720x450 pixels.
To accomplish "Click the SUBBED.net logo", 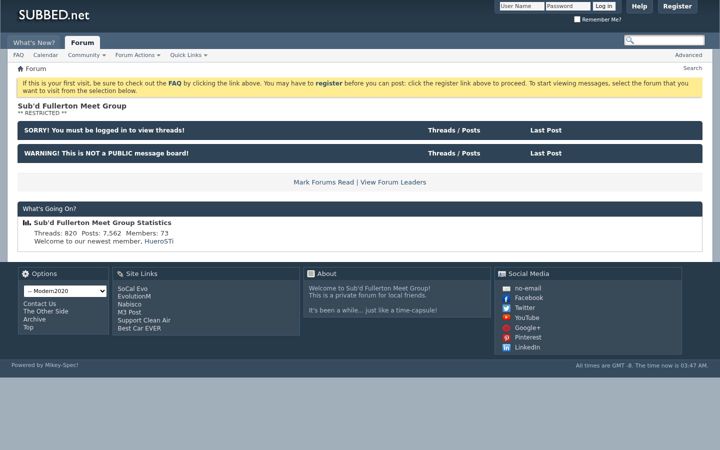I will (x=54, y=15).
